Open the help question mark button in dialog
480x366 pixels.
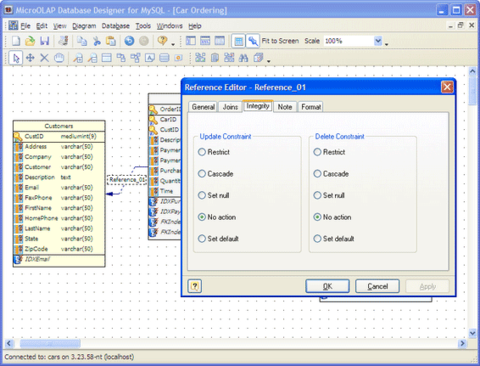[x=195, y=286]
